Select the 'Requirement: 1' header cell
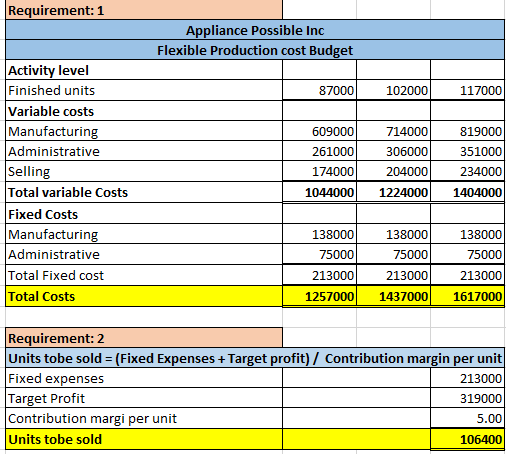Viewport: 506px width, 454px height. point(144,10)
